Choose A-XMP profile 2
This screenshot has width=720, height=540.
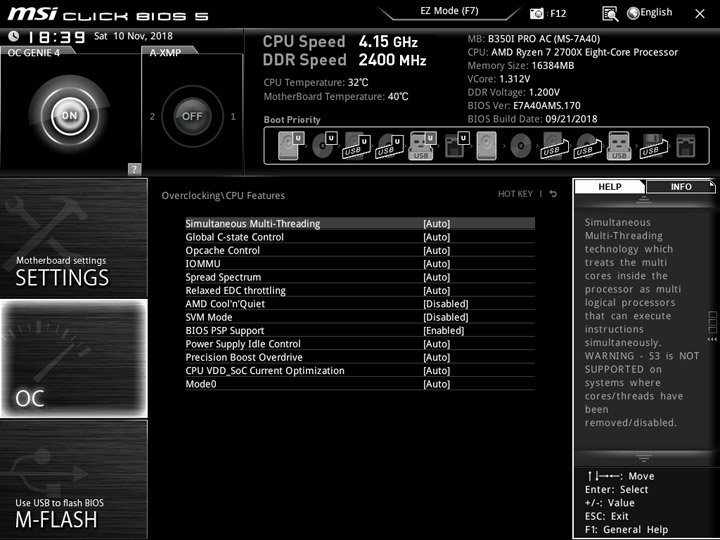point(152,117)
